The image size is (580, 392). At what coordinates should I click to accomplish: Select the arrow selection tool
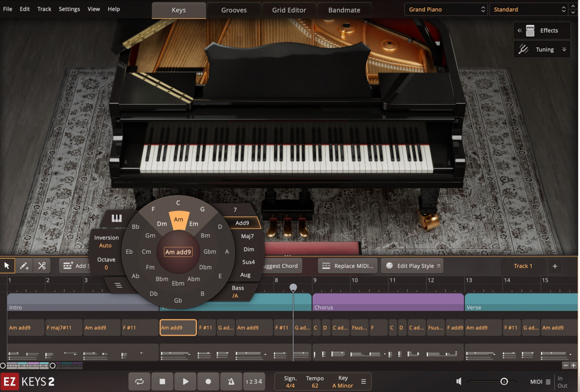pyautogui.click(x=7, y=266)
